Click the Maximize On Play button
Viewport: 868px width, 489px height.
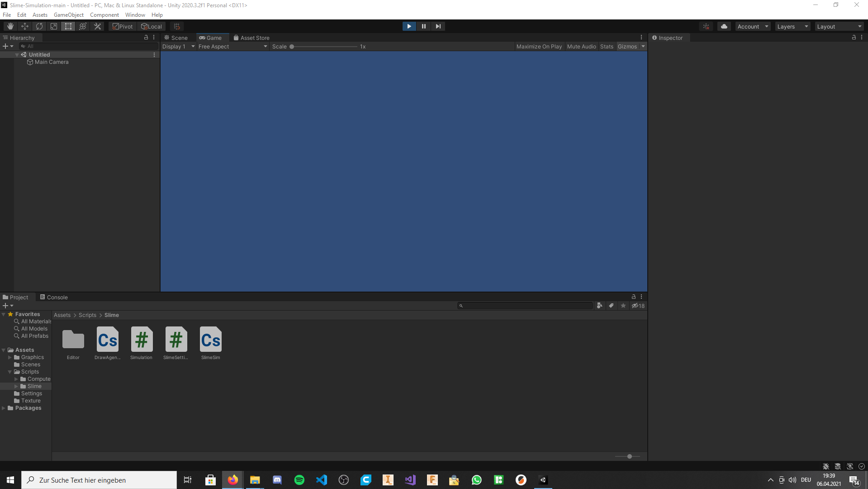(539, 46)
